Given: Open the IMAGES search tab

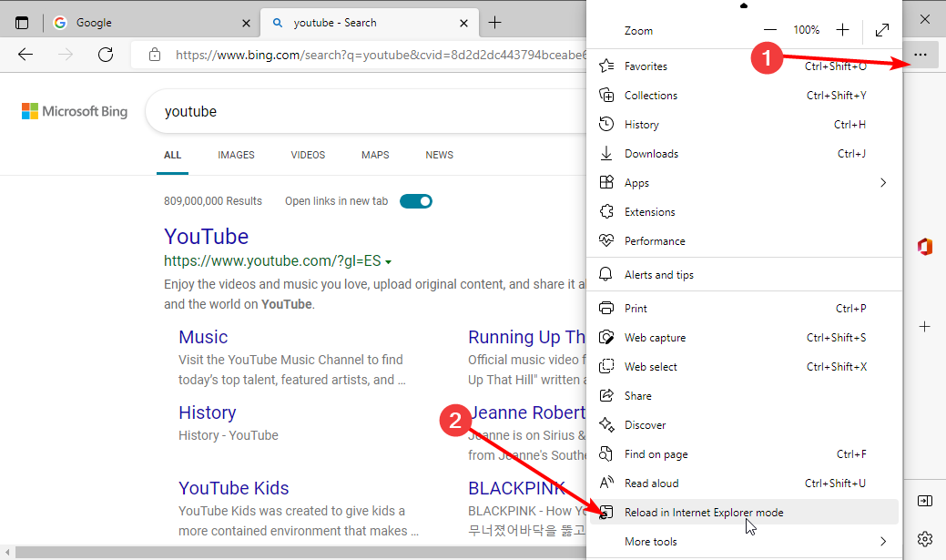Looking at the screenshot, I should point(236,155).
